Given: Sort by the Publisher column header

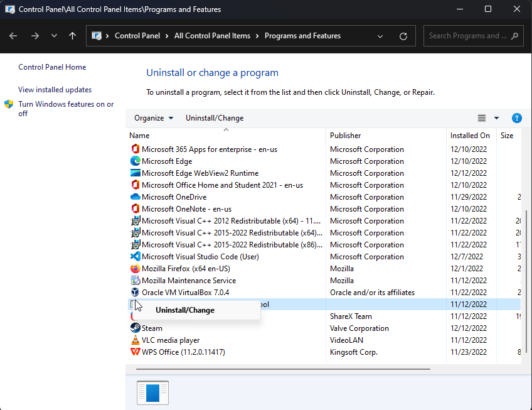Looking at the screenshot, I should [386, 135].
